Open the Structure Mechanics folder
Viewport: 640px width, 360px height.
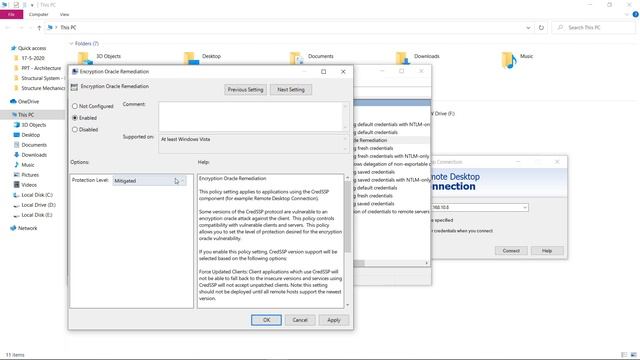(x=43, y=88)
